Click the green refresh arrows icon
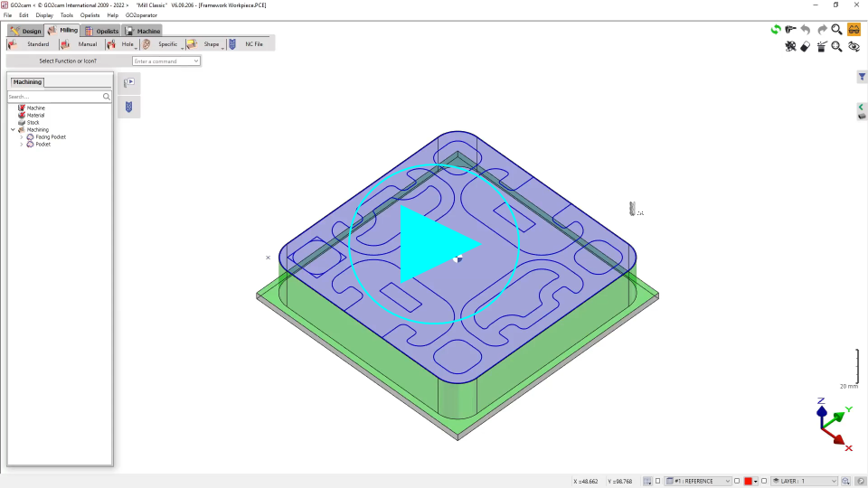Screen dimensions: 868x488 pyautogui.click(x=776, y=30)
